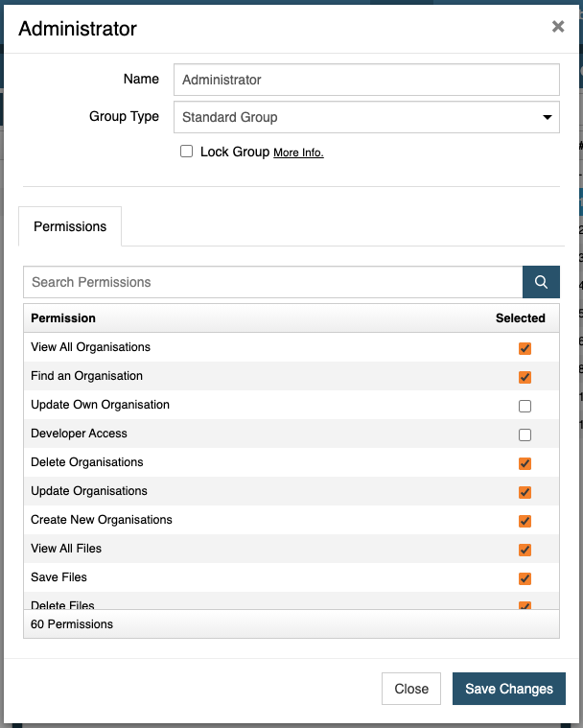Switch to the Permissions tab
The width and height of the screenshot is (583, 728).
(x=70, y=226)
